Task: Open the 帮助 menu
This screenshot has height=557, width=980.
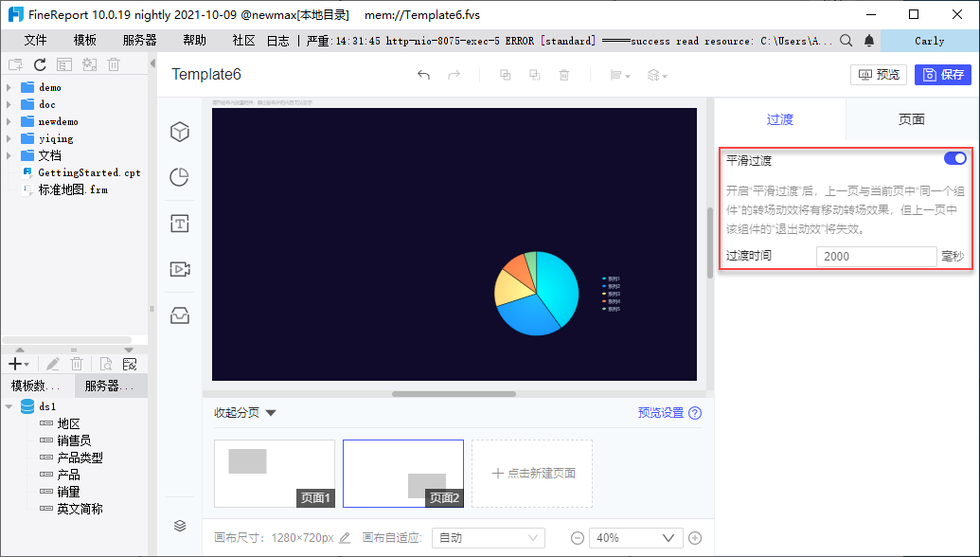Action: 194,41
